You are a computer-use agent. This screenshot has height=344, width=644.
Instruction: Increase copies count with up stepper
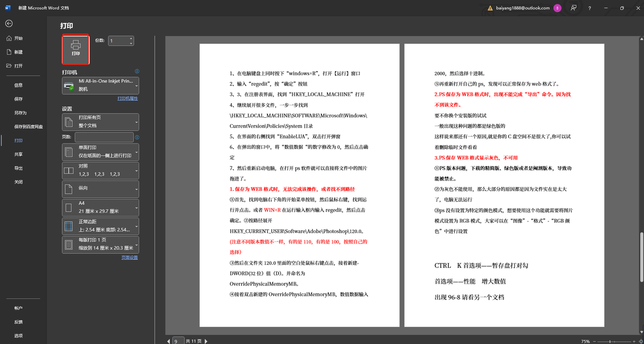131,38
